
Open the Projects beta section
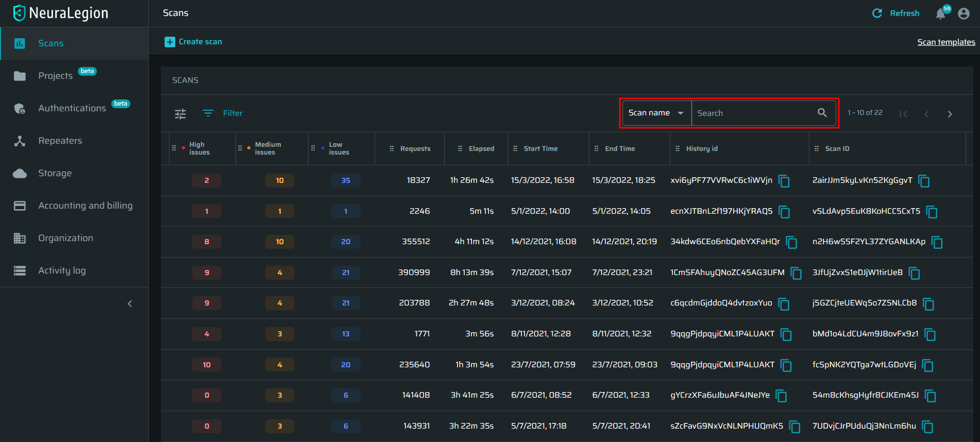(75, 76)
